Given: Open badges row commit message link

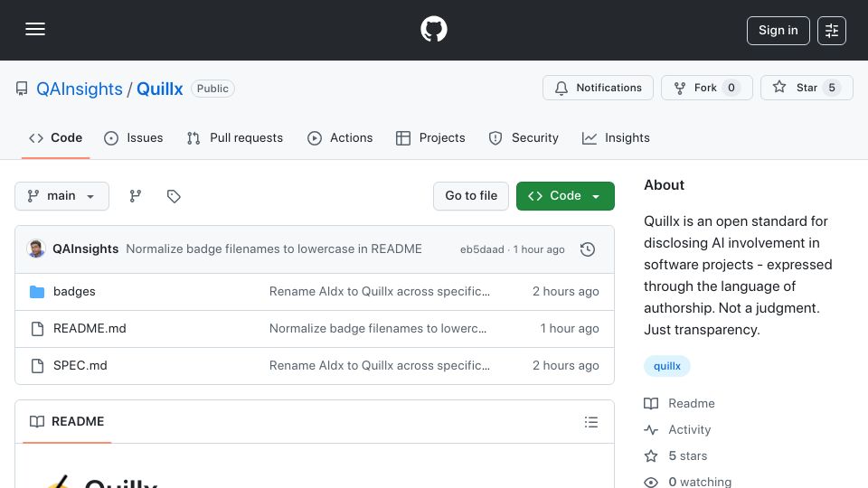Looking at the screenshot, I should 379,292.
